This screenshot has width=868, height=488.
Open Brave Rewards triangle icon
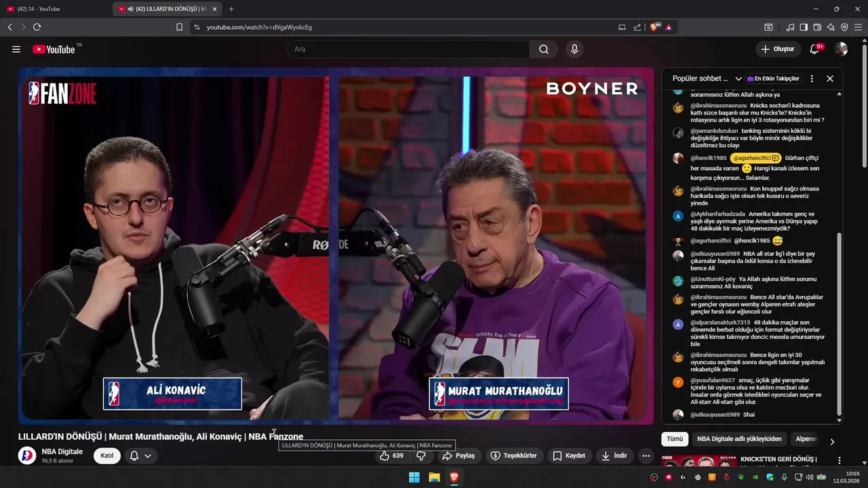click(669, 27)
